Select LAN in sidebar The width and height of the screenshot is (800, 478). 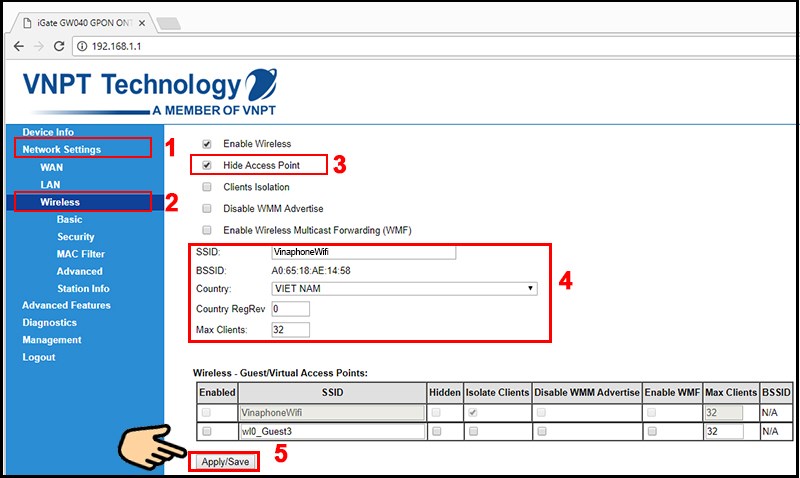coord(51,185)
